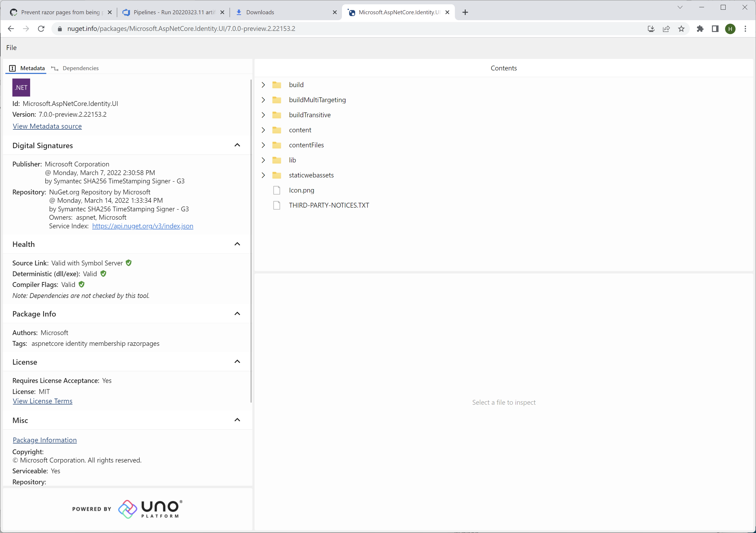
Task: Switch to the Dependencies tab
Action: [81, 68]
